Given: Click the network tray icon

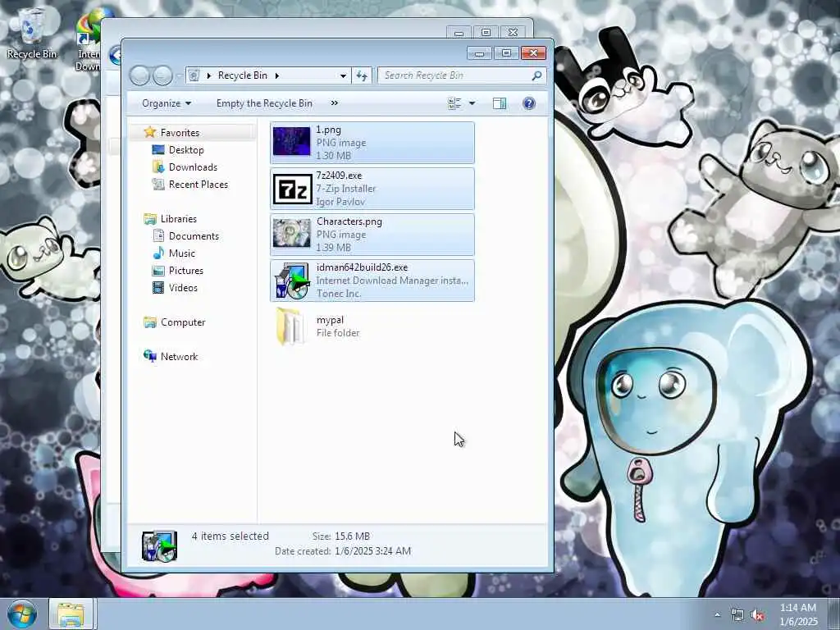Looking at the screenshot, I should point(737,615).
